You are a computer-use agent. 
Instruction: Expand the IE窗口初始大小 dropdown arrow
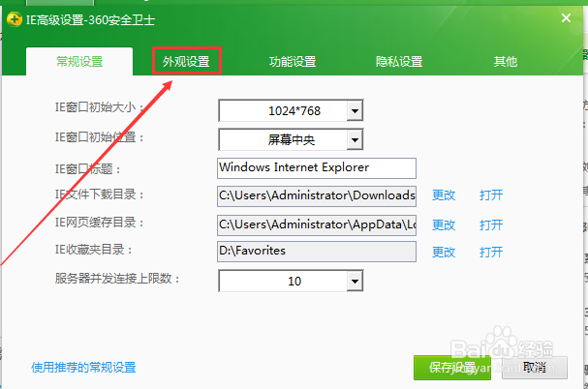click(x=355, y=110)
